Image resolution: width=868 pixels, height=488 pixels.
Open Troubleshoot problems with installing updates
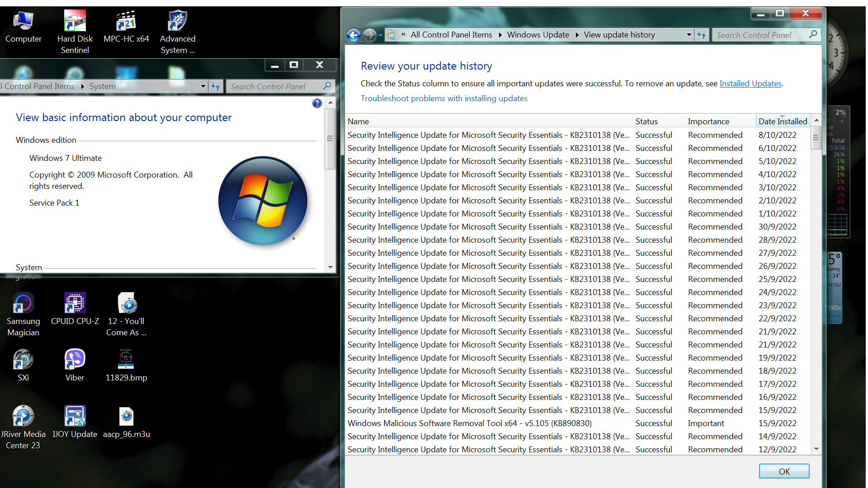click(x=444, y=99)
